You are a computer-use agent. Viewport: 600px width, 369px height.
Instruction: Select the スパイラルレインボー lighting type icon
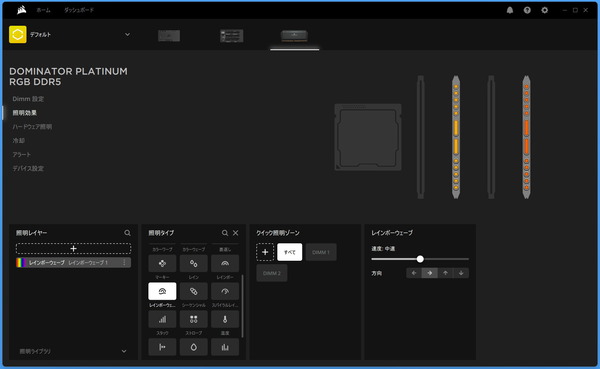tap(225, 291)
